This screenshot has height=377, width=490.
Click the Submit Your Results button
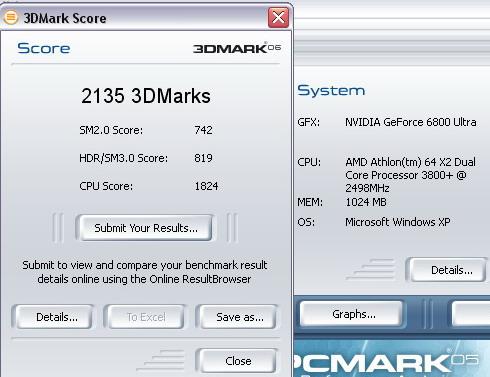pos(146,228)
